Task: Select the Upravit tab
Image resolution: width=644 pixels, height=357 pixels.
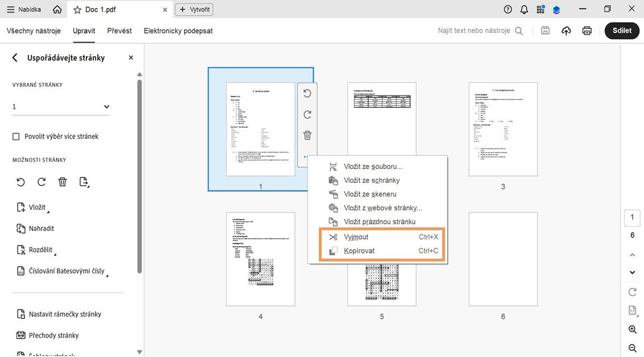Action: point(84,31)
